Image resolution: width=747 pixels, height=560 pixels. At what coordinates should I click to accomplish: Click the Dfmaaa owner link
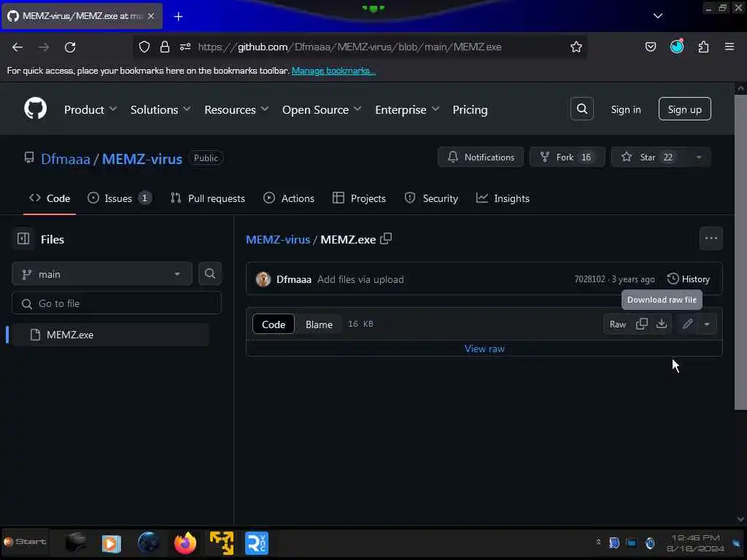(65, 158)
